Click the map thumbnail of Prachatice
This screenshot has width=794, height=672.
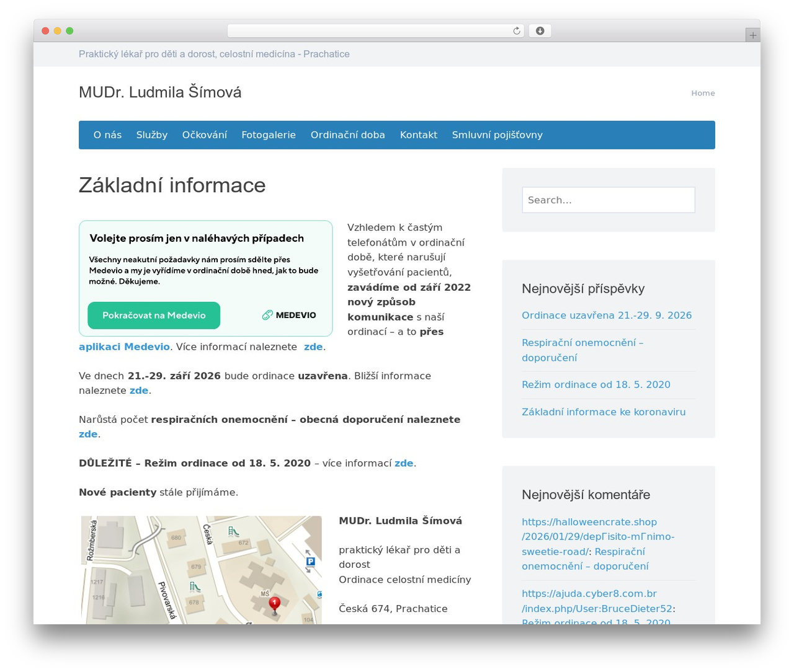click(x=202, y=570)
